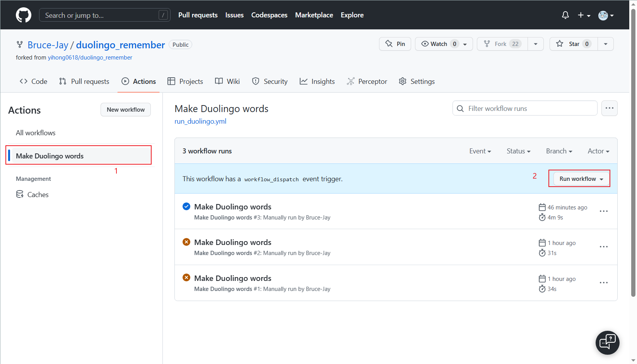Click the Public visibility badge
Image resolution: width=637 pixels, height=364 pixels.
click(181, 45)
